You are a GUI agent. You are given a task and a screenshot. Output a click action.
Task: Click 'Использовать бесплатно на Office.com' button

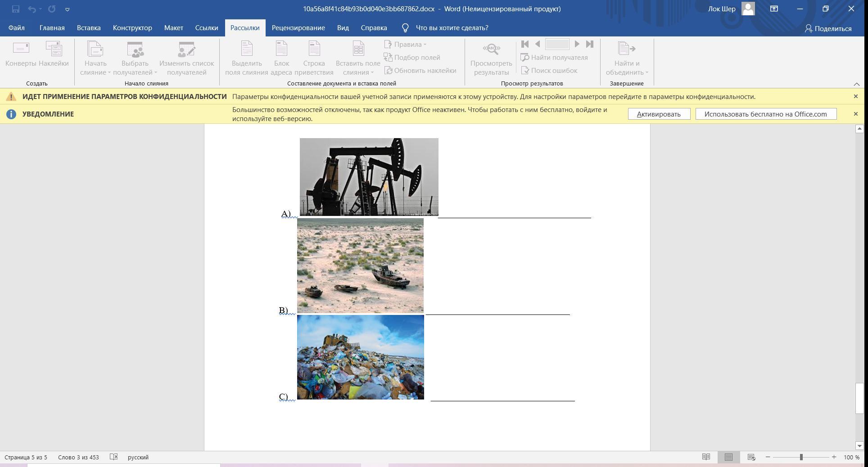point(766,114)
